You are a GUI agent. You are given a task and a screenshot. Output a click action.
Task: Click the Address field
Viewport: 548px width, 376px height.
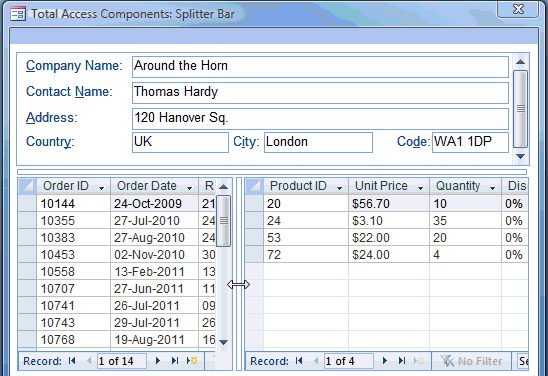(x=320, y=119)
